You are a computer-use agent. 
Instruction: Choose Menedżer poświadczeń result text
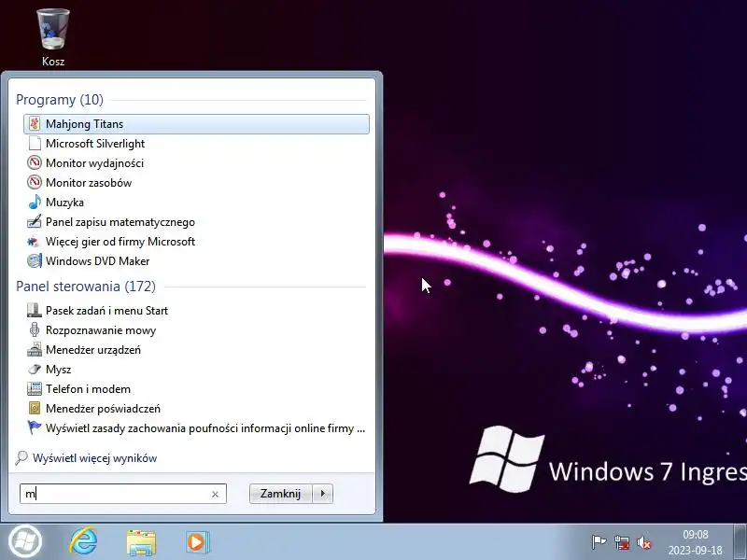[103, 409]
